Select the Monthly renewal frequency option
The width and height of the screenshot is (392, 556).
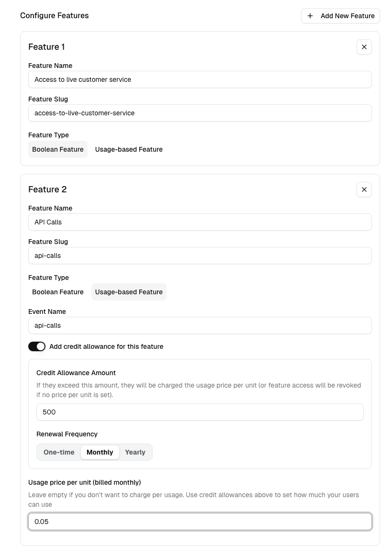pyautogui.click(x=100, y=452)
